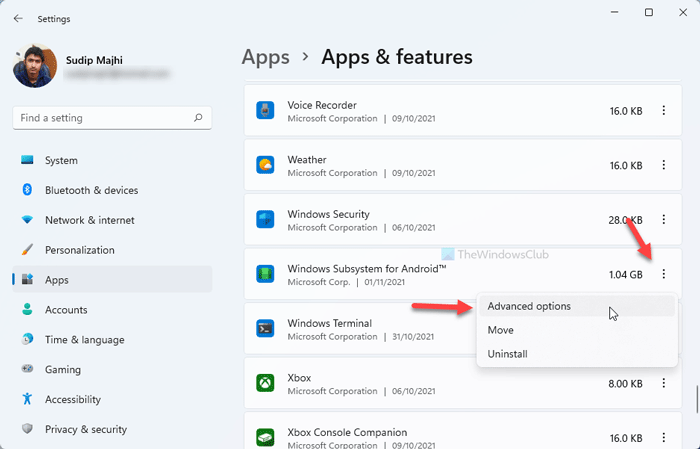The height and width of the screenshot is (449, 700).
Task: Go to Privacy & security
Action: pos(112,429)
